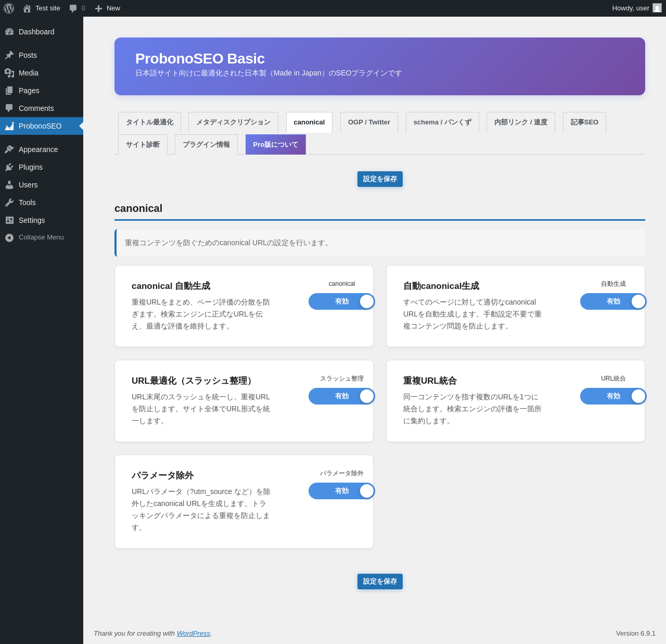This screenshot has width=666, height=644.
Task: Go to the schema / パンくず tab
Action: point(442,122)
